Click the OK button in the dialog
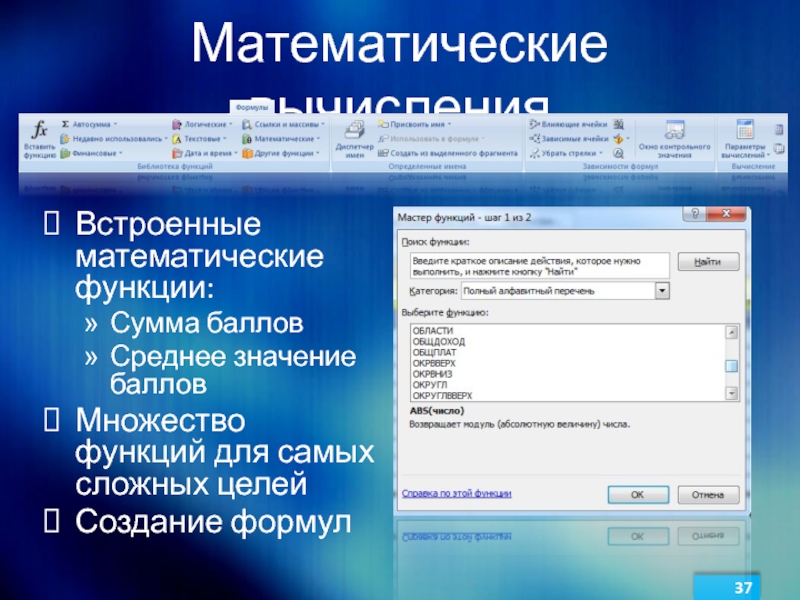The image size is (800, 600). click(x=638, y=494)
